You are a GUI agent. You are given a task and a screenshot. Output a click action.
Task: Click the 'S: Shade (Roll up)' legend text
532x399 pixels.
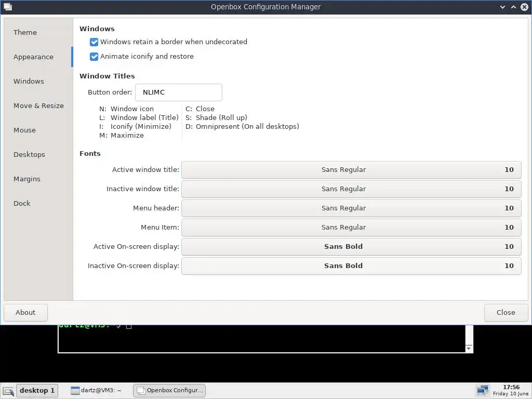[216, 118]
